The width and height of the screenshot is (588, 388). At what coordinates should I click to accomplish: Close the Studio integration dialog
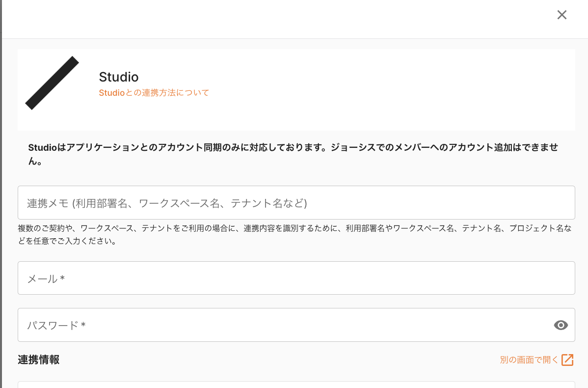562,15
